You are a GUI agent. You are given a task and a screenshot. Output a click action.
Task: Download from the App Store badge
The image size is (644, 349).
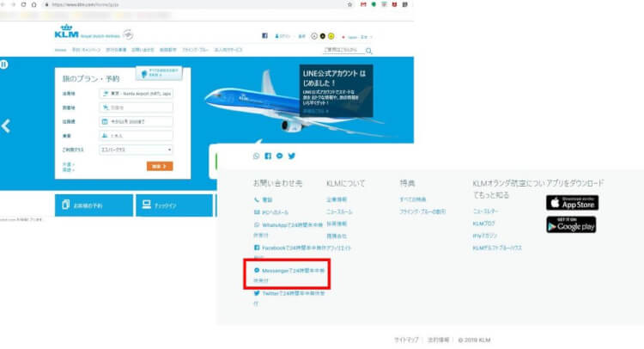coord(572,203)
